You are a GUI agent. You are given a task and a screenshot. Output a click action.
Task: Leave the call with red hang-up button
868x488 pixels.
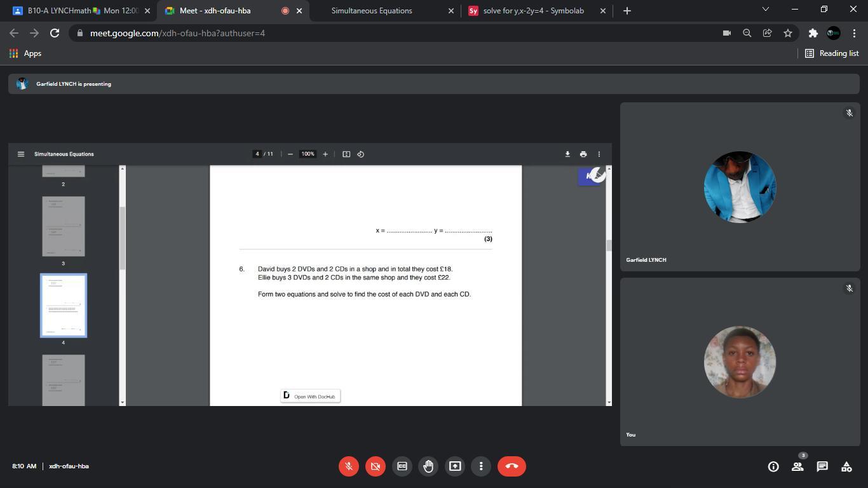pyautogui.click(x=512, y=466)
